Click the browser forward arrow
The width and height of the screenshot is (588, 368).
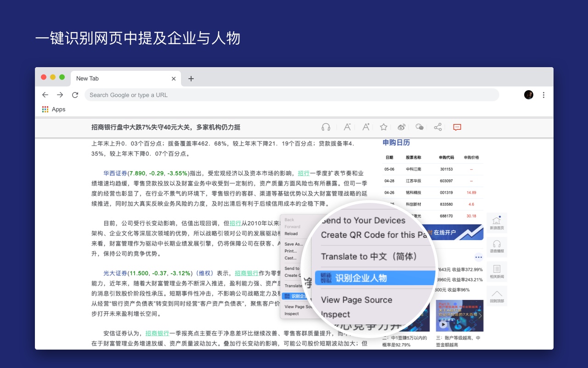tap(60, 95)
